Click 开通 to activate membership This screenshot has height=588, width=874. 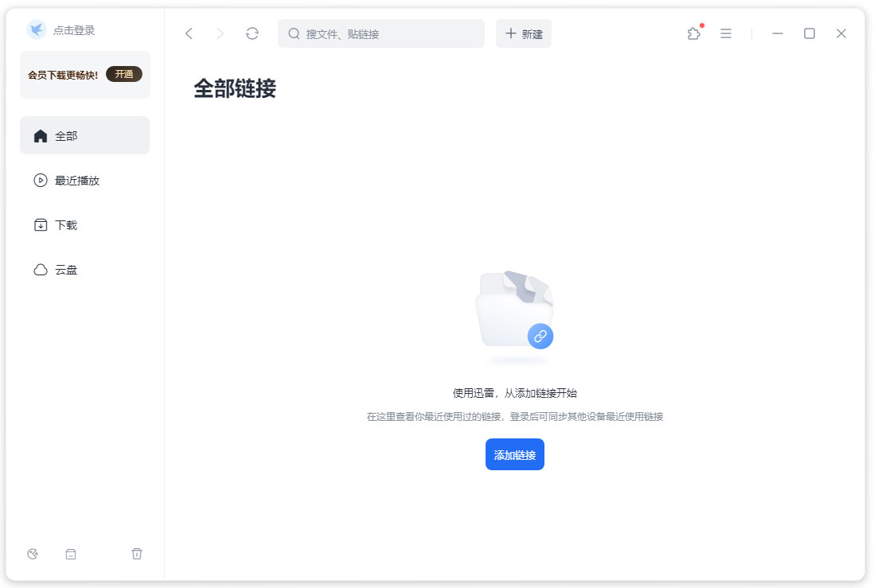pos(124,72)
